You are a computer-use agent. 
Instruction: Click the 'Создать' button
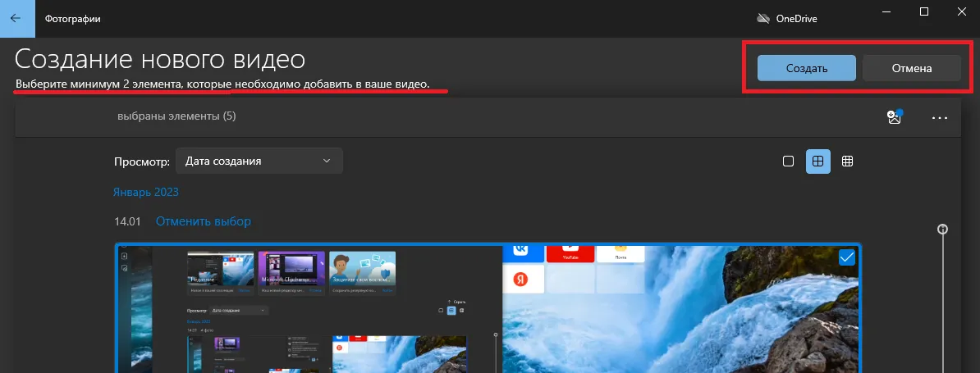pos(807,68)
